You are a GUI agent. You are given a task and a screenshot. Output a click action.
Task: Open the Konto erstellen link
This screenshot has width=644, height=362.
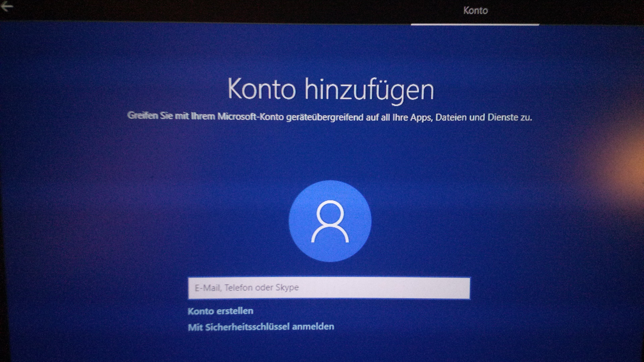221,311
